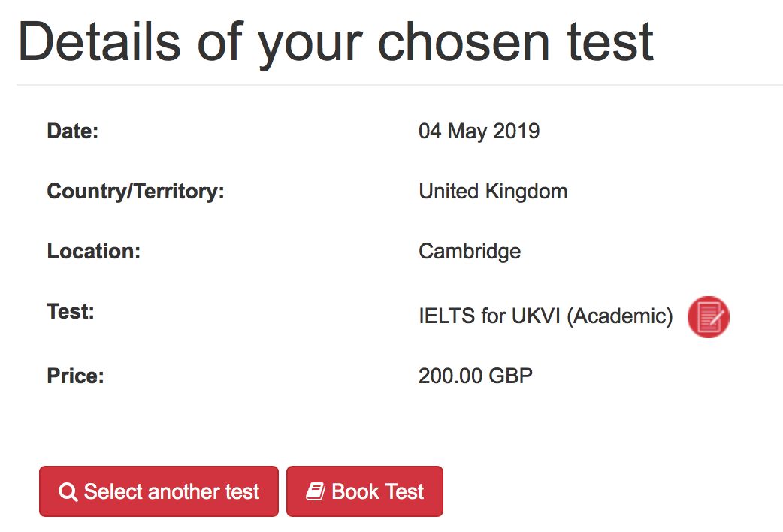Image resolution: width=783 pixels, height=532 pixels.
Task: Click the red paper-and-pencil test icon
Action: coord(708,316)
